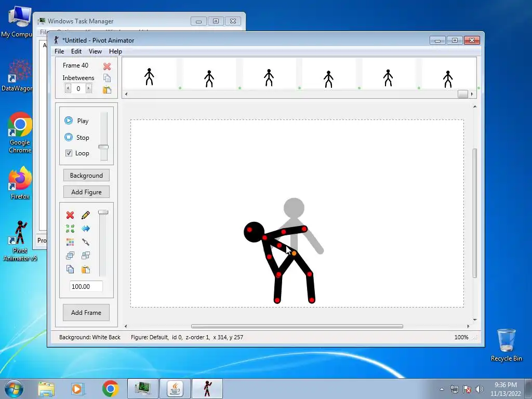
Task: Open the Firefox desktop shortcut
Action: 20,183
